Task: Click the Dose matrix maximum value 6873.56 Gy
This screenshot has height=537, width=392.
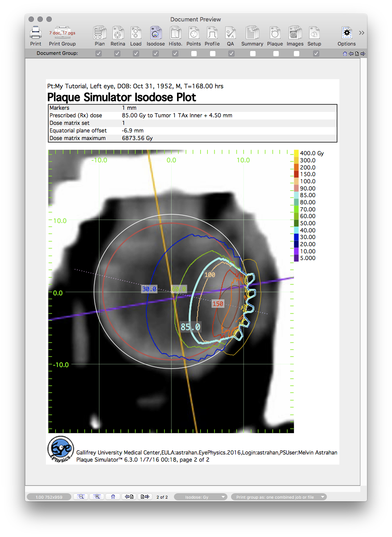Action: tap(138, 138)
